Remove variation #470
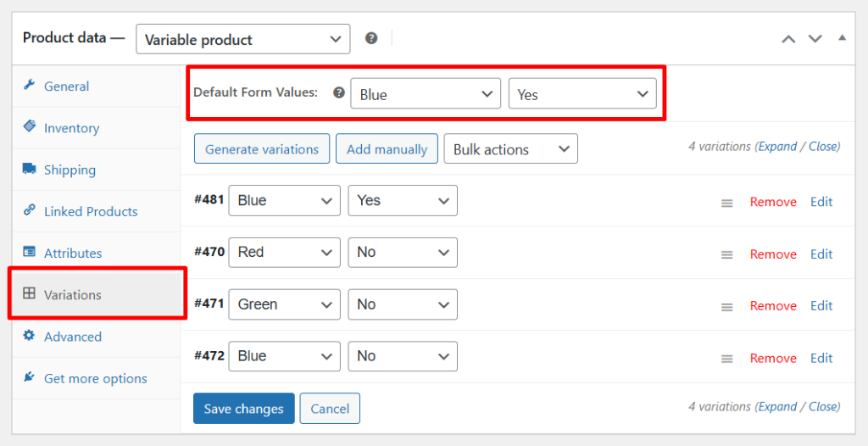 [x=773, y=254]
